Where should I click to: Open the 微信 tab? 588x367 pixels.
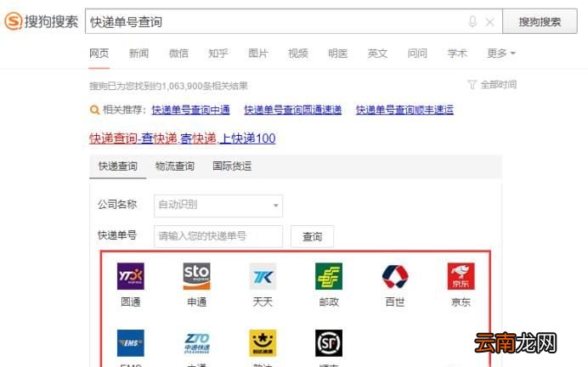click(178, 54)
